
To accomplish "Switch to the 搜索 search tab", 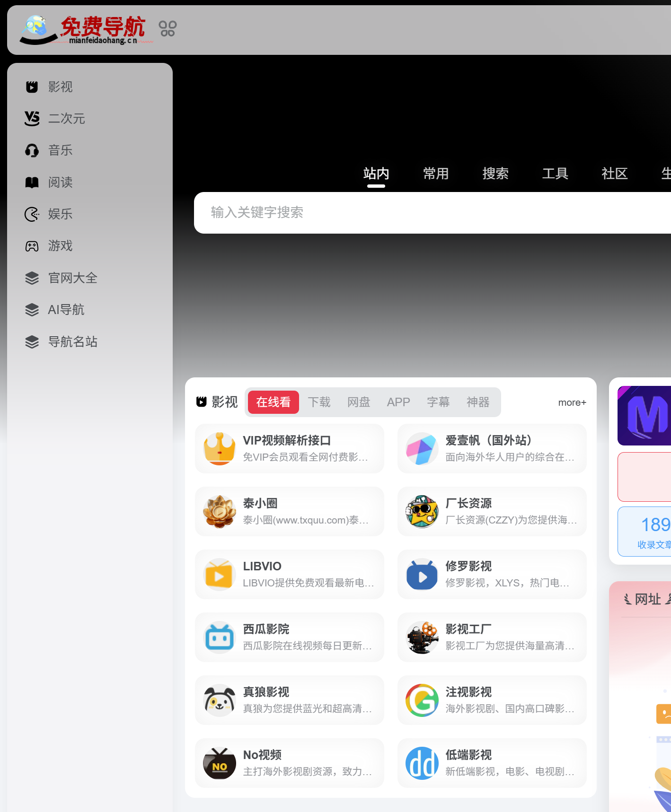I will [x=495, y=174].
